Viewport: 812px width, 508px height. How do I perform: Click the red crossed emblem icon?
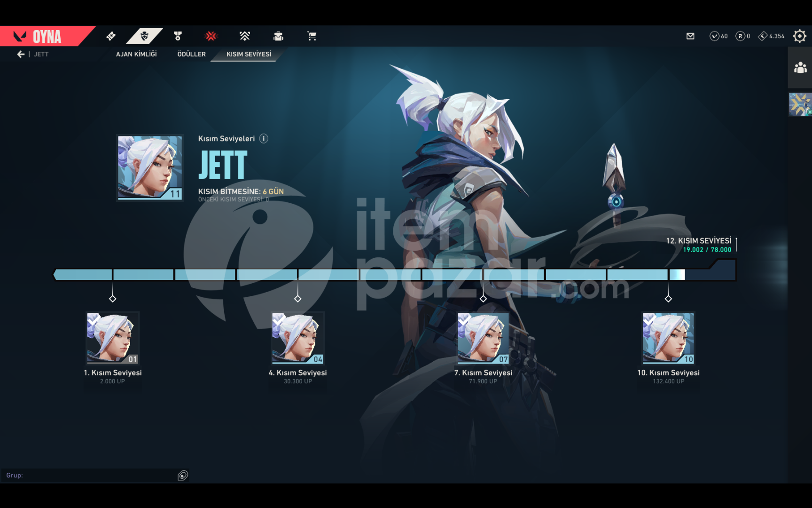[211, 36]
